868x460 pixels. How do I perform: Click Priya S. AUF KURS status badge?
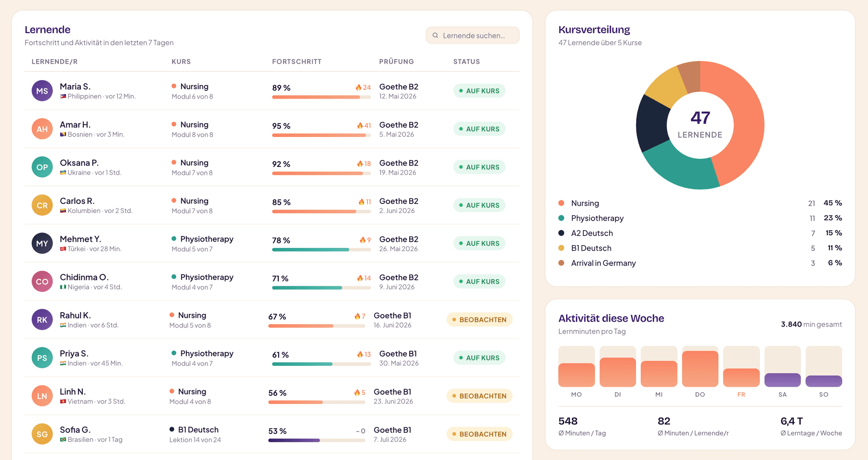pos(479,358)
